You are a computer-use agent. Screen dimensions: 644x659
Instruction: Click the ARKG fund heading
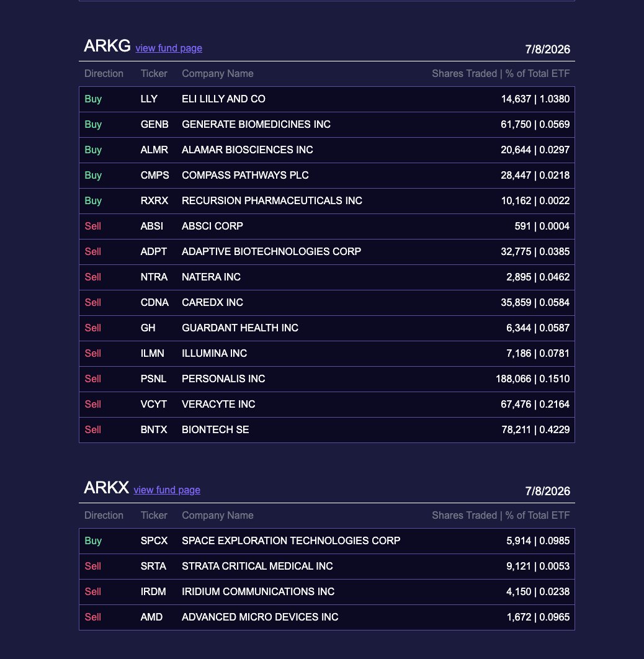point(107,46)
